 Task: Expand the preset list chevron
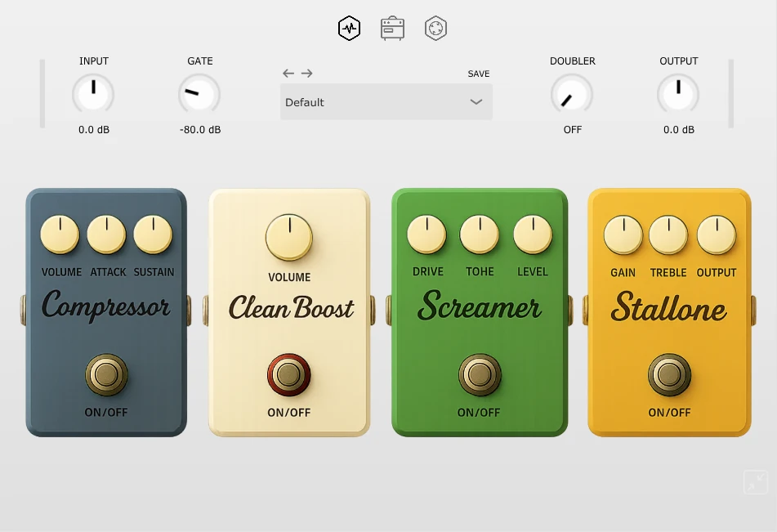point(476,101)
